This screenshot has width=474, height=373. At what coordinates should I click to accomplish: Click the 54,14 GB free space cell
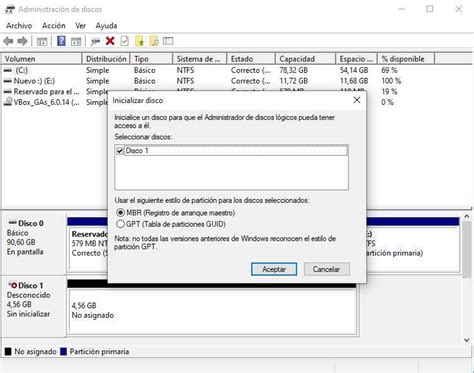tap(354, 70)
